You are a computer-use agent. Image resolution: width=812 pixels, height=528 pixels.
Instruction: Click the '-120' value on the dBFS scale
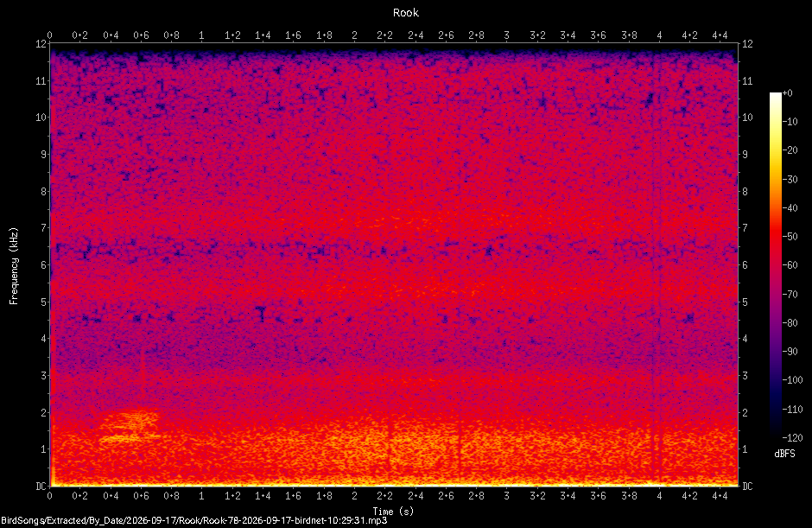[x=792, y=438]
